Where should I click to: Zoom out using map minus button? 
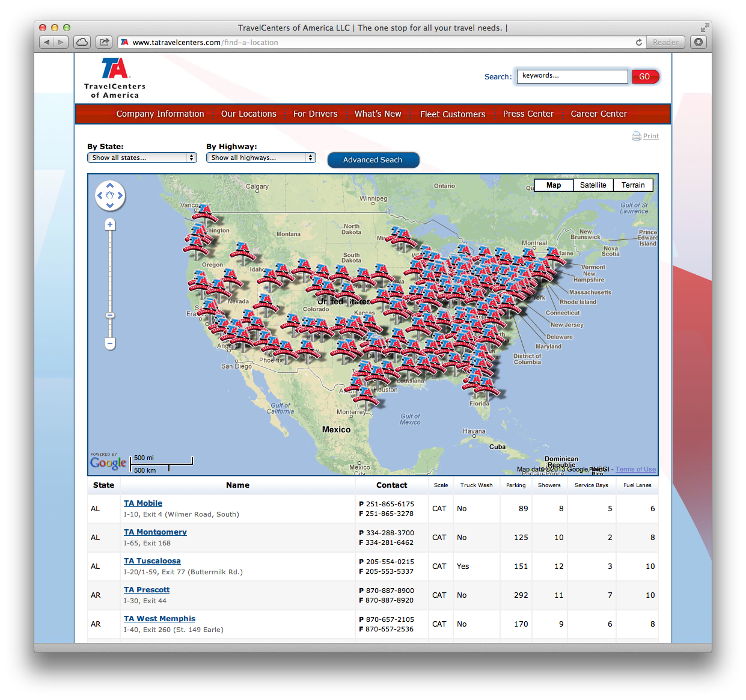click(x=110, y=343)
